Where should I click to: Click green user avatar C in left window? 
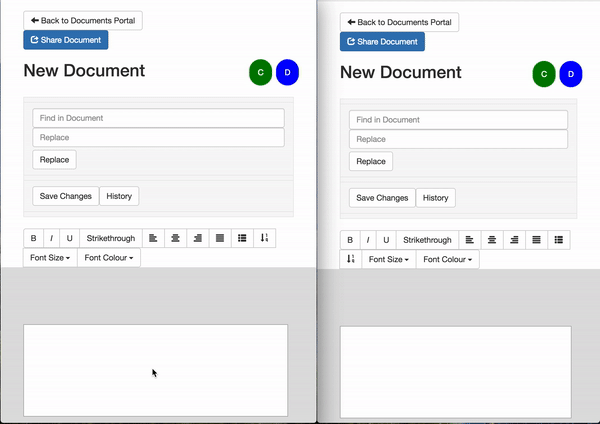[261, 72]
